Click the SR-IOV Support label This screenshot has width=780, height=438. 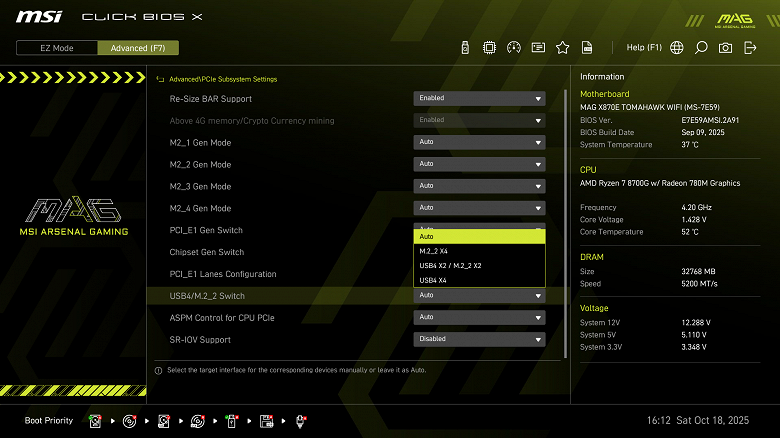coord(200,340)
